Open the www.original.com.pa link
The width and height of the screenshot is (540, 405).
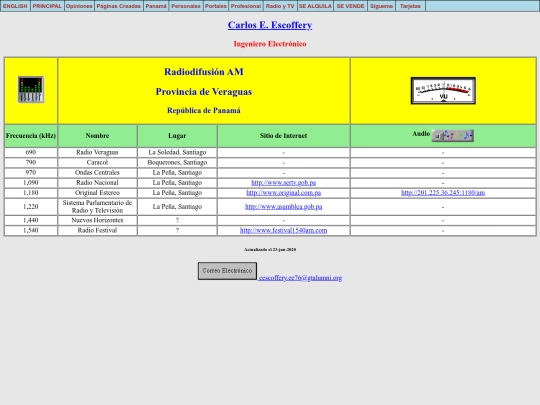[283, 193]
